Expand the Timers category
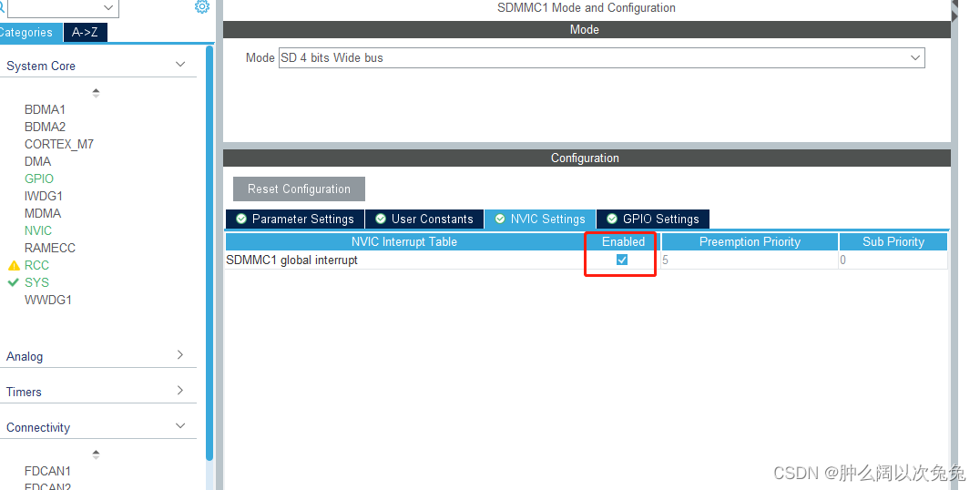 (180, 391)
